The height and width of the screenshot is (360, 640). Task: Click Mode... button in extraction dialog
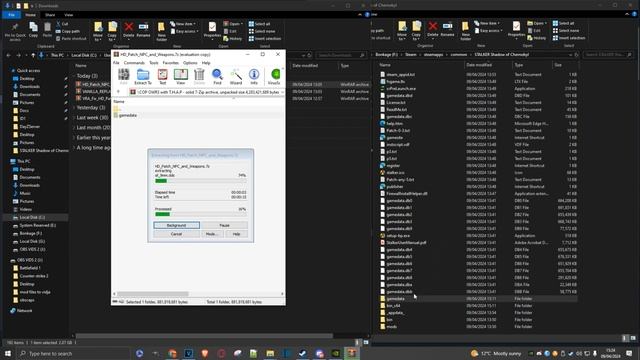click(212, 234)
